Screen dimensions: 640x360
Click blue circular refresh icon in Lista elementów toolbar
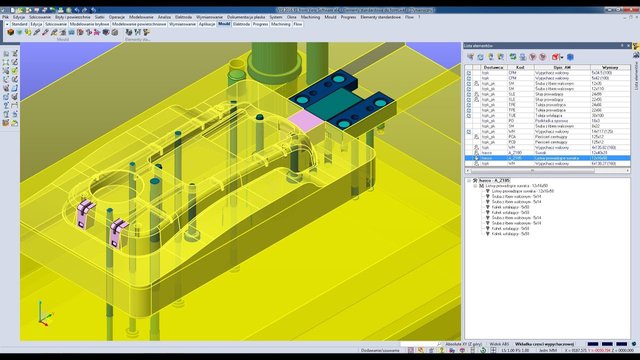pyautogui.click(x=480, y=57)
